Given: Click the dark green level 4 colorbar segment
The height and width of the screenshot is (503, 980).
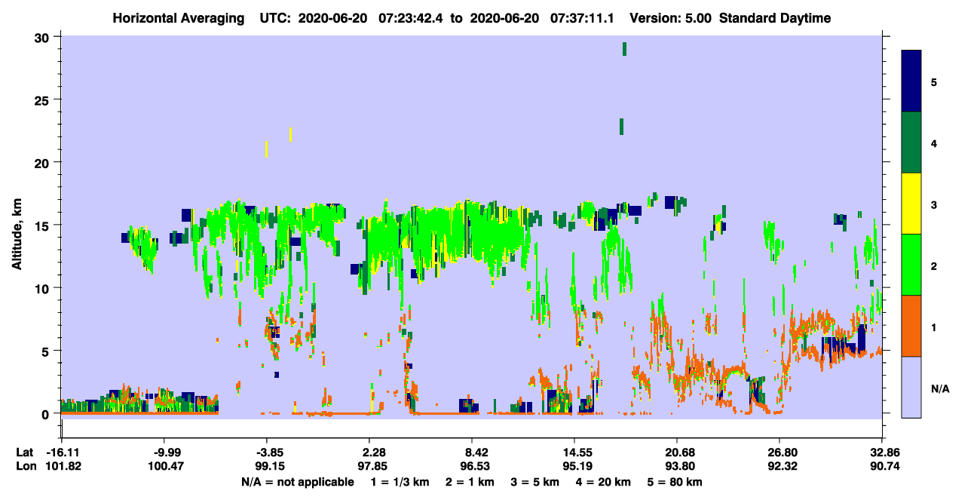Looking at the screenshot, I should click(x=911, y=143).
